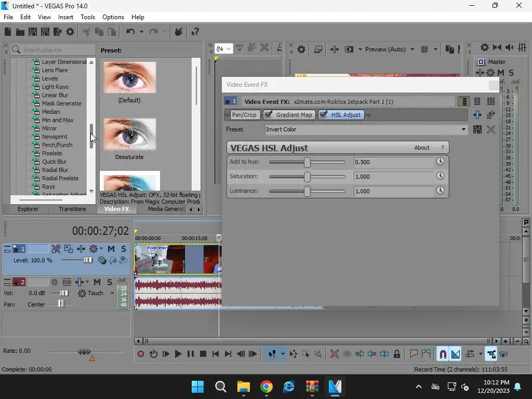Click About in VEGAS HSL Adjust
The height and width of the screenshot is (399, 532).
(422, 148)
